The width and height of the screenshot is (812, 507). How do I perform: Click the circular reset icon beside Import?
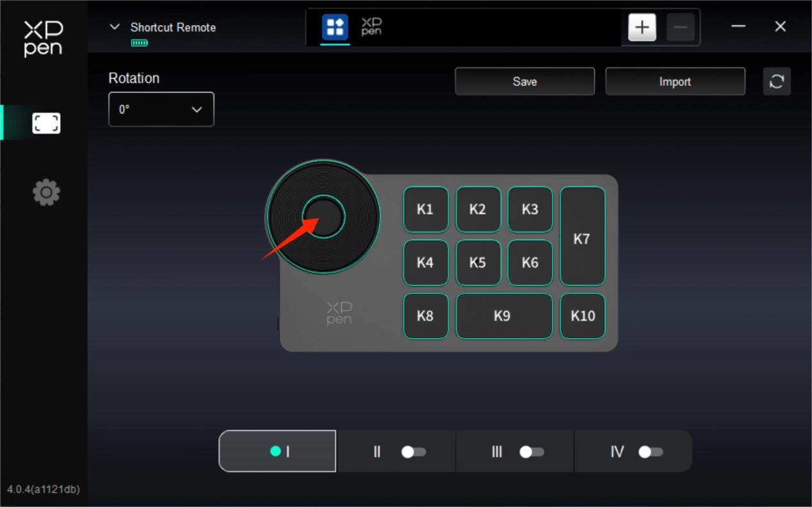[x=777, y=82]
